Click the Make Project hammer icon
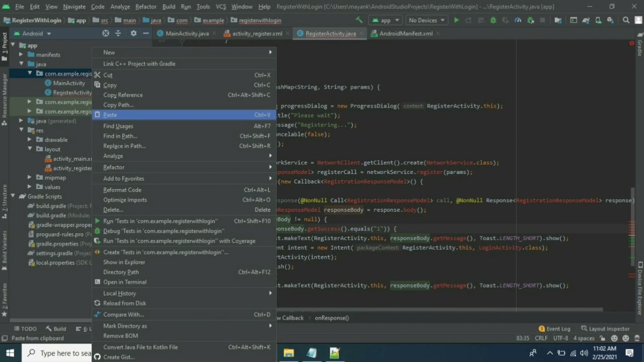644x362 pixels. (x=359, y=20)
